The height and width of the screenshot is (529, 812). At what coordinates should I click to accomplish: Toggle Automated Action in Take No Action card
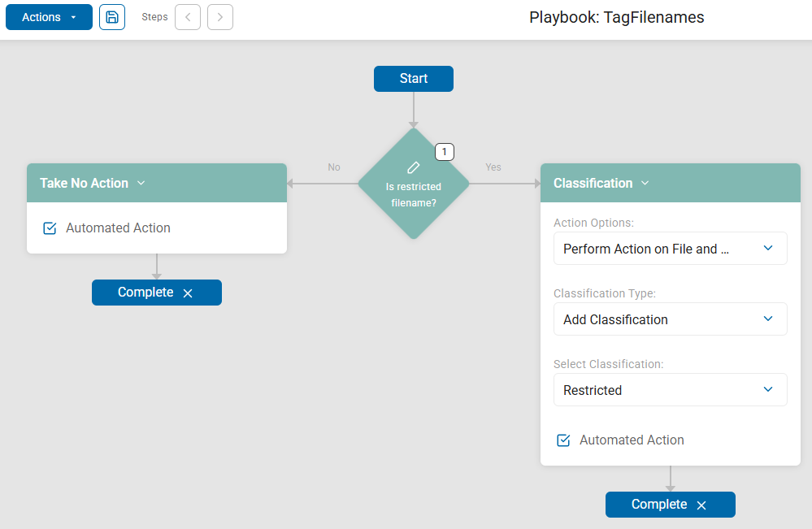[50, 228]
